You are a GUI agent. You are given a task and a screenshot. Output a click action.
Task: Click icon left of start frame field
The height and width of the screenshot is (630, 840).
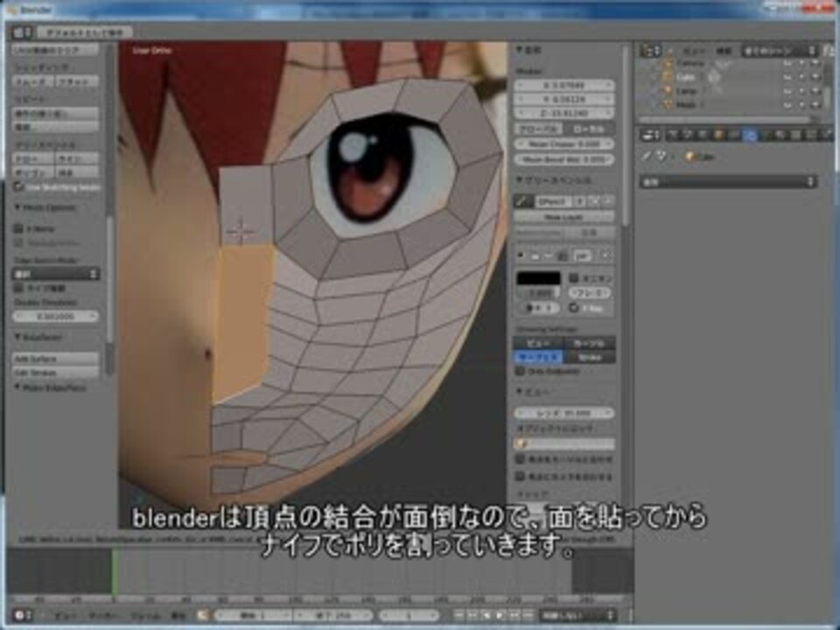pos(202,615)
